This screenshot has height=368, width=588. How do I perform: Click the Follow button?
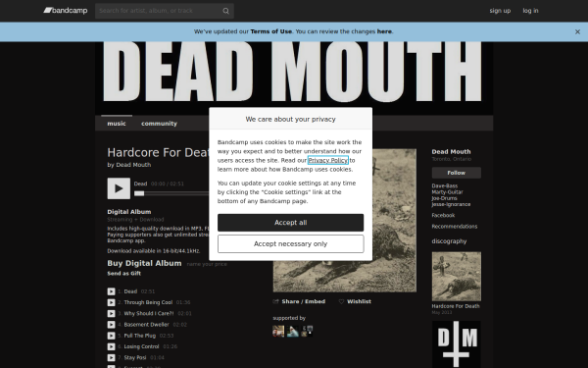[457, 173]
